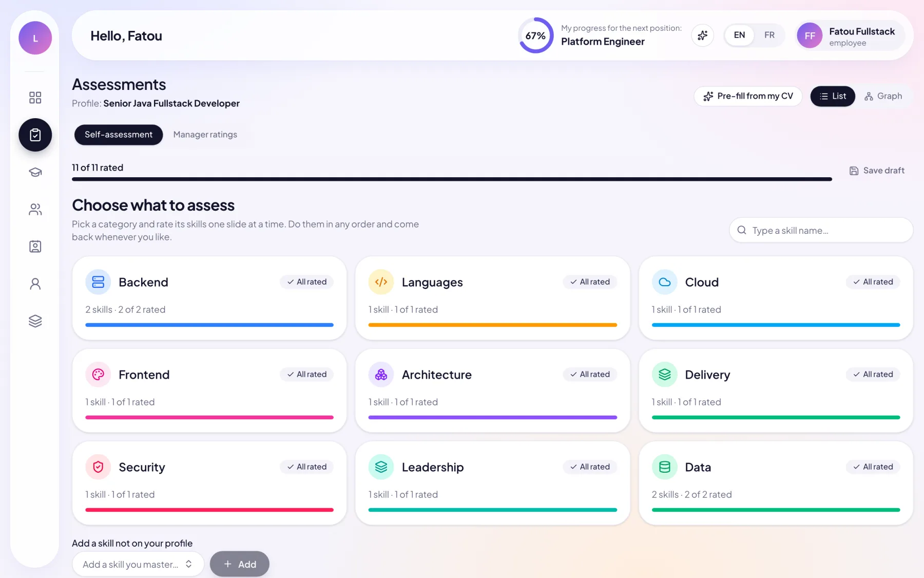Screen dimensions: 924x578
Task: Click the Languages code brackets icon
Action: [381, 282]
